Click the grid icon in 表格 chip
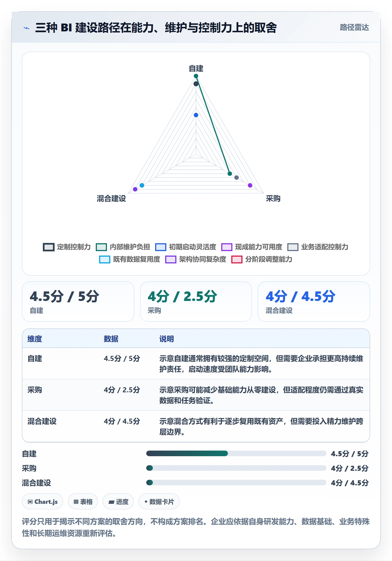Screen dimensions: 392x561 coord(76,502)
